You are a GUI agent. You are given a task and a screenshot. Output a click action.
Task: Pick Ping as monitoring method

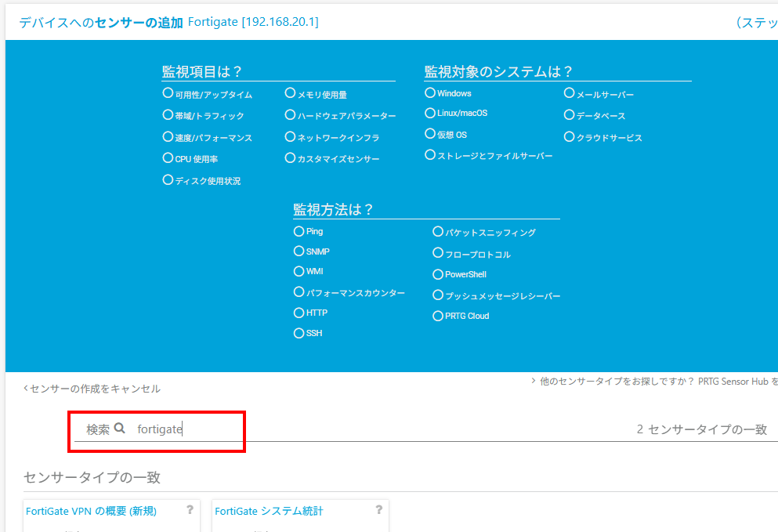pyautogui.click(x=299, y=231)
